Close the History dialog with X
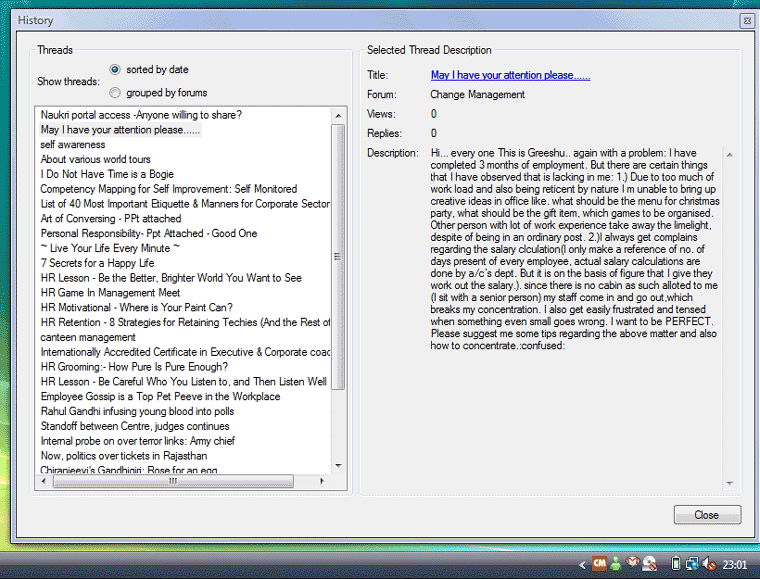 [747, 20]
